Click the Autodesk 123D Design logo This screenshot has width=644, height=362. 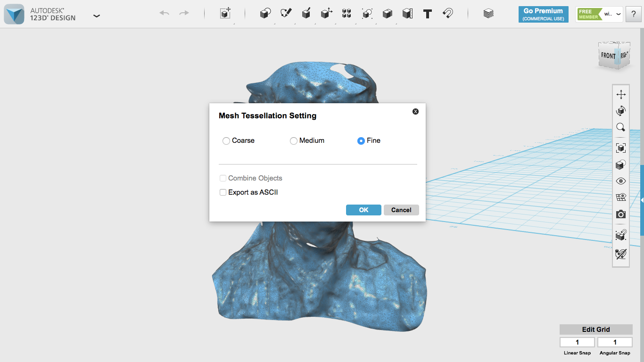(14, 14)
